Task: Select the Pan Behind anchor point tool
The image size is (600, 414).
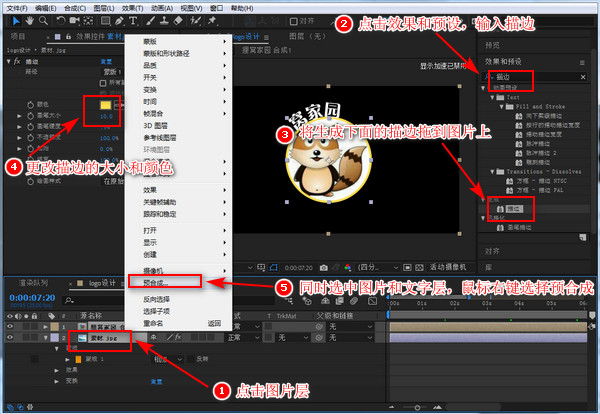Action: [x=88, y=21]
